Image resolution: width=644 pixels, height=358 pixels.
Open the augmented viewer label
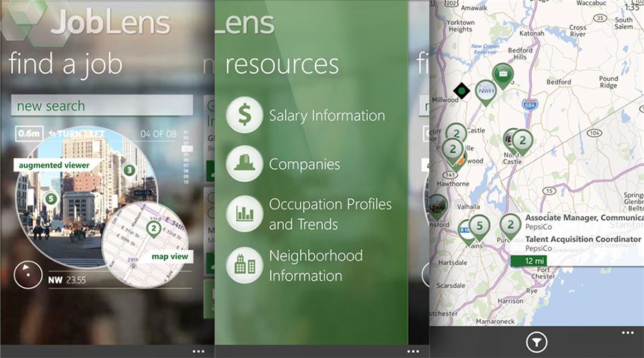pyautogui.click(x=54, y=165)
